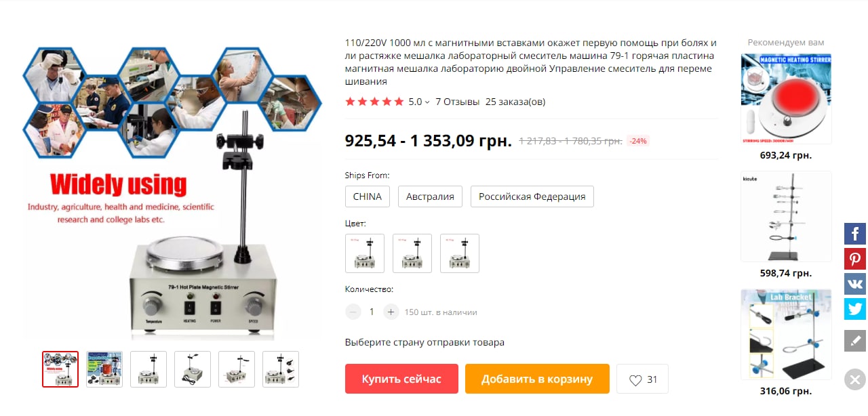View second product gallery thumbnail
The width and height of the screenshot is (868, 416).
[104, 369]
